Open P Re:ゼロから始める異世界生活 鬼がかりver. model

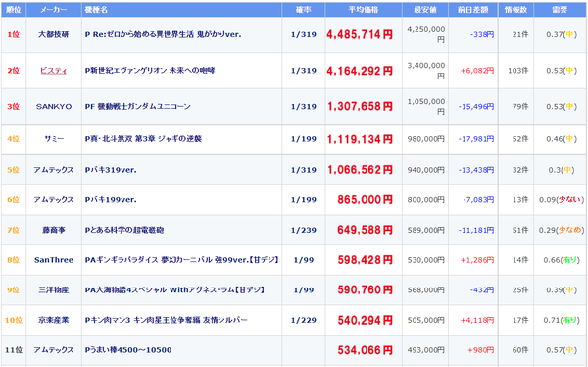click(163, 34)
